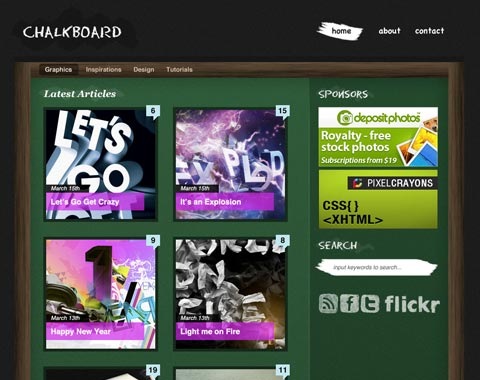The height and width of the screenshot is (380, 480).
Task: Open the about page
Action: (x=389, y=31)
